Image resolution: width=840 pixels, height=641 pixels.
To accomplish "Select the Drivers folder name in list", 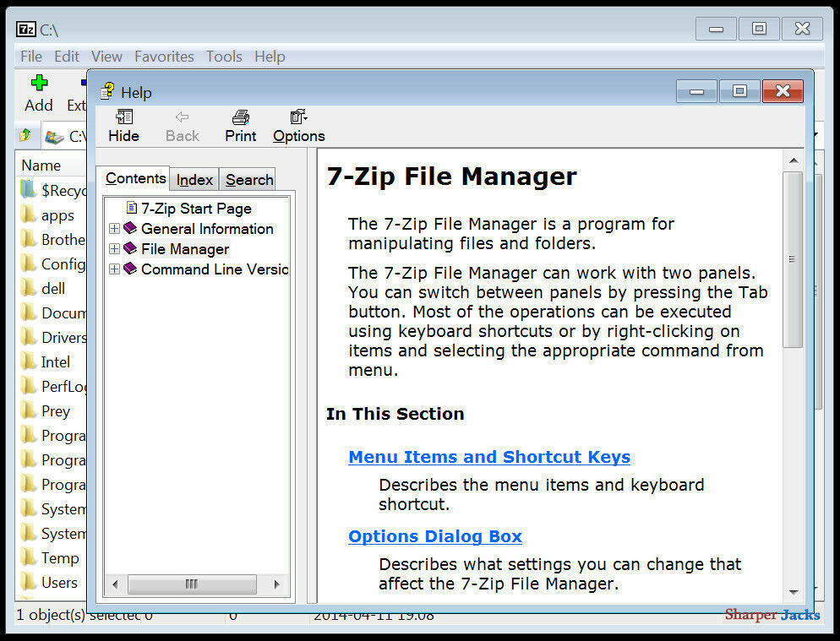I will 63,337.
